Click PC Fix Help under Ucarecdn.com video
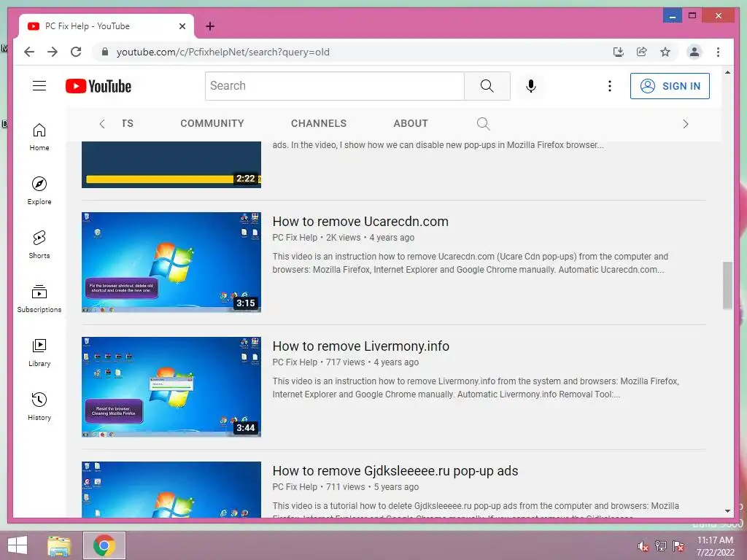The image size is (747, 560). [295, 238]
